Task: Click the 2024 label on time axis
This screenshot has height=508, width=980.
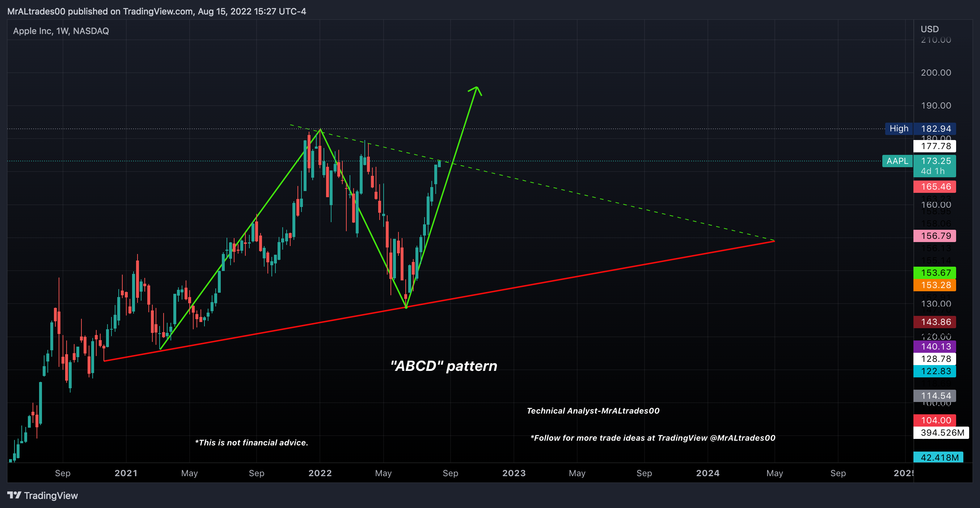Action: point(707,473)
